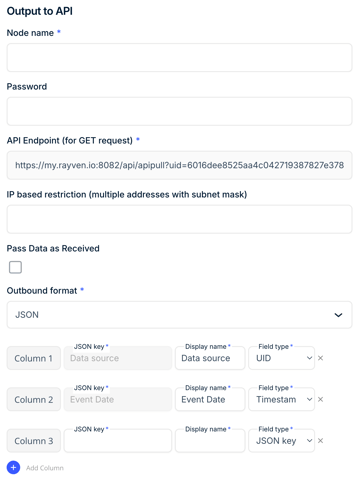The width and height of the screenshot is (360, 492).
Task: Expand the UID field type dropdown
Action: click(x=281, y=358)
